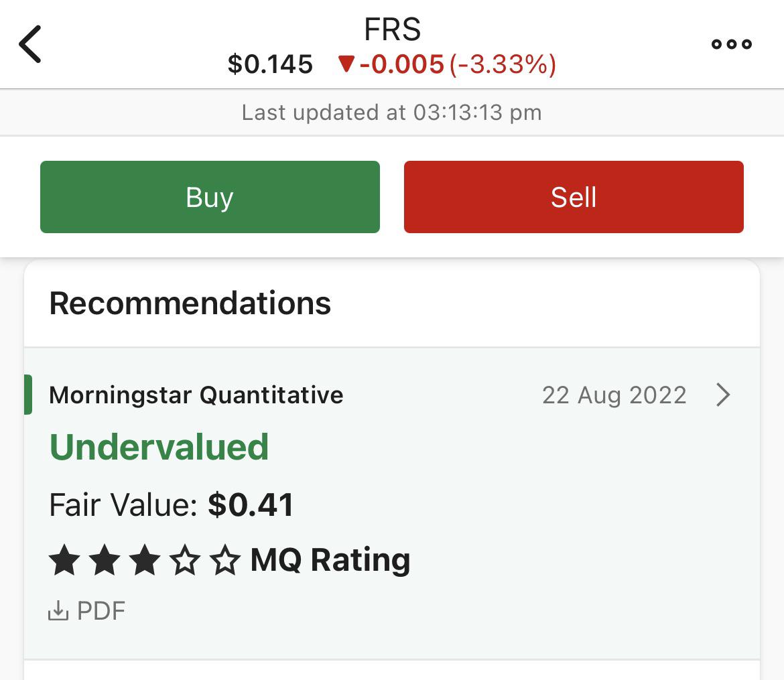The width and height of the screenshot is (784, 680).
Task: Click the last updated timestamp bar
Action: (x=392, y=113)
